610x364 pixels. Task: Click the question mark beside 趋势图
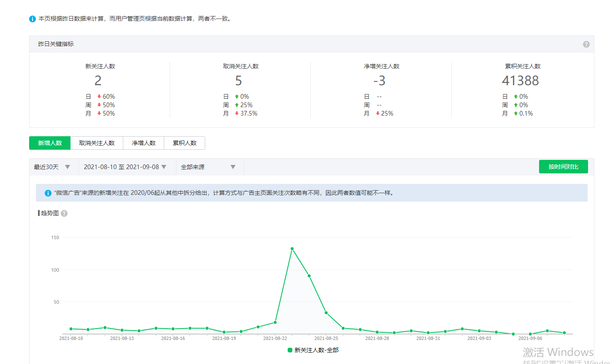[64, 213]
